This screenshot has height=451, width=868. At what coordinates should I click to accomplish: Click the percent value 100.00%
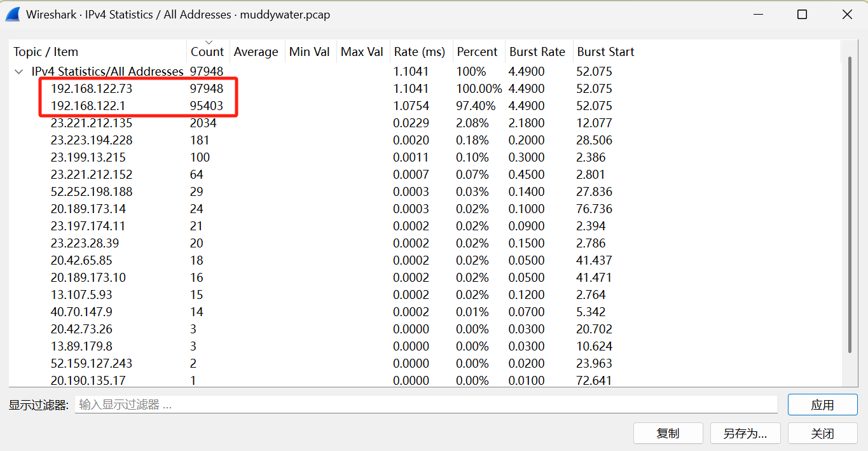click(479, 88)
